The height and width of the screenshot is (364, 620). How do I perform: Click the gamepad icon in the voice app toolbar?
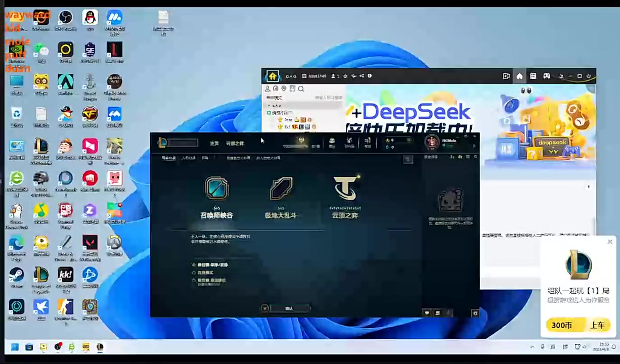click(547, 76)
